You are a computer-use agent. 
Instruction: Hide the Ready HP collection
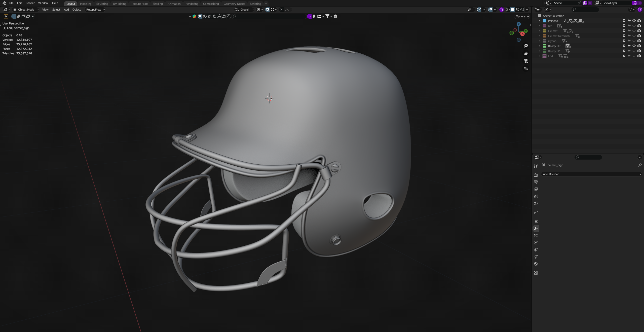click(634, 46)
